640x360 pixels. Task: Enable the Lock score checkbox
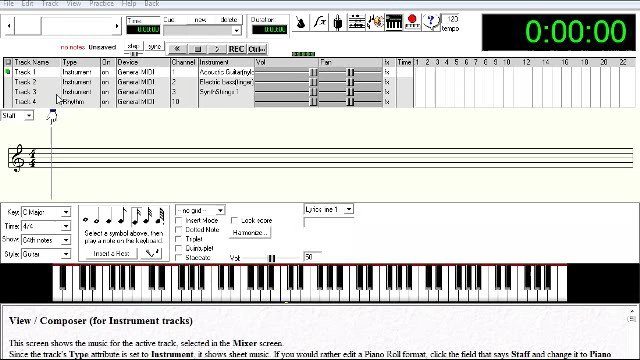click(x=234, y=220)
